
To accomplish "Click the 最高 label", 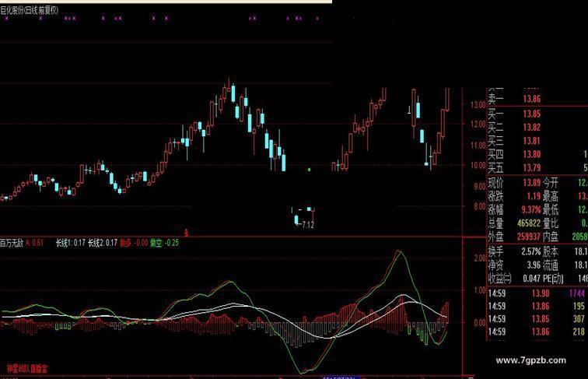I will click(x=551, y=196).
